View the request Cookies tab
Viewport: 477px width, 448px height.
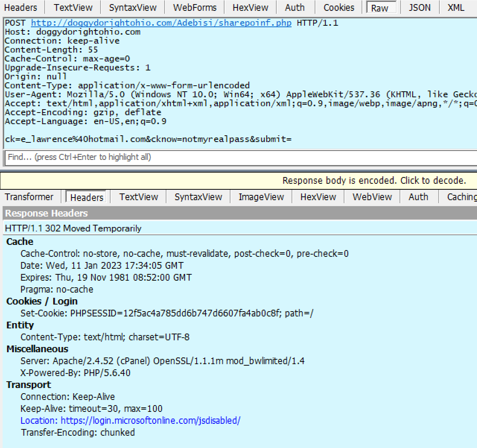pos(339,7)
